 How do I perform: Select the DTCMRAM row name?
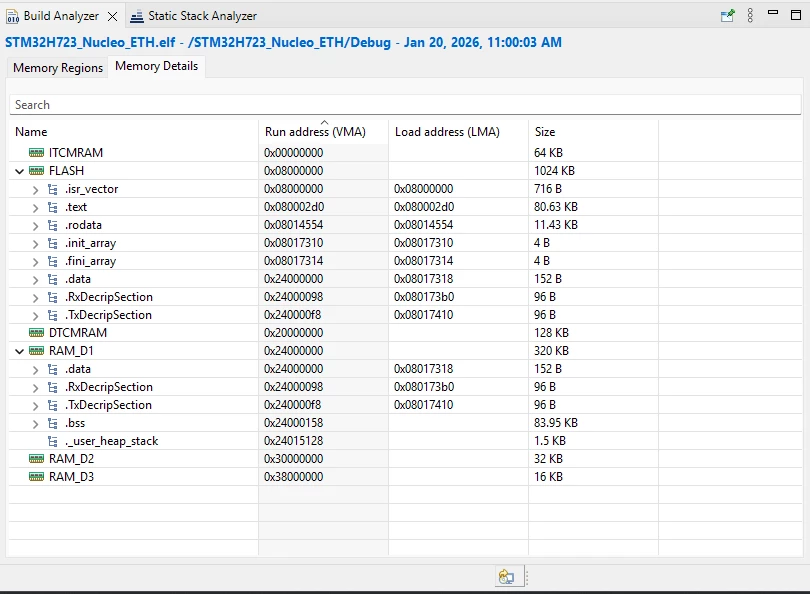coord(78,333)
